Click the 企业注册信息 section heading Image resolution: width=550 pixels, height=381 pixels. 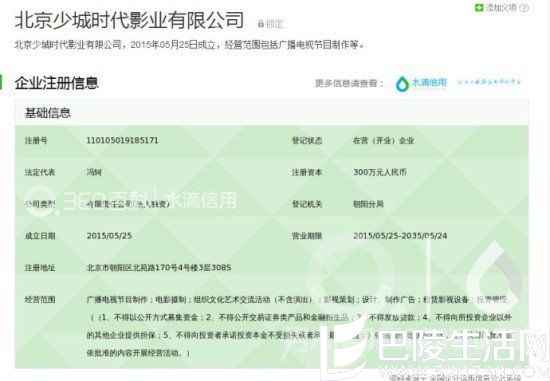tap(56, 83)
